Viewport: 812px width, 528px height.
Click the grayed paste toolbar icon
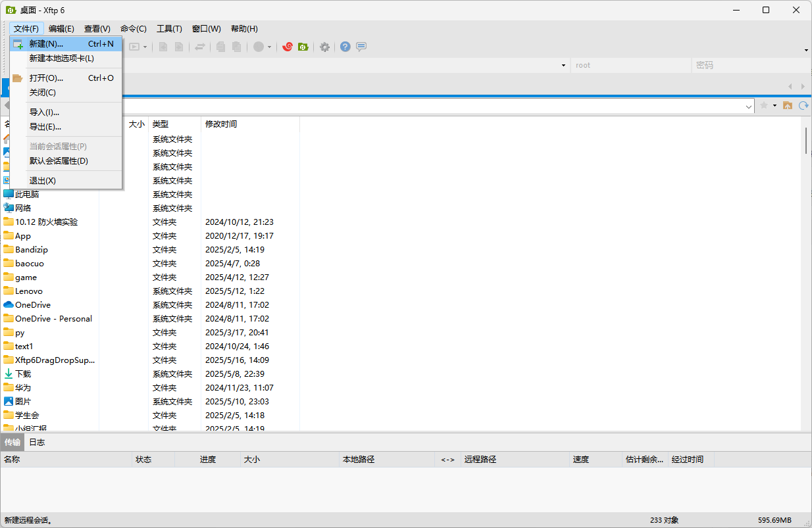click(237, 47)
